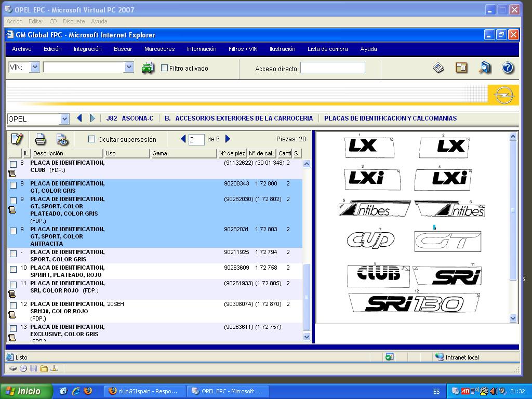The image size is (532, 399).
Task: Tick checkbox for SPRINT, PLATEADO, ROJO row
Action: [x=14, y=269]
